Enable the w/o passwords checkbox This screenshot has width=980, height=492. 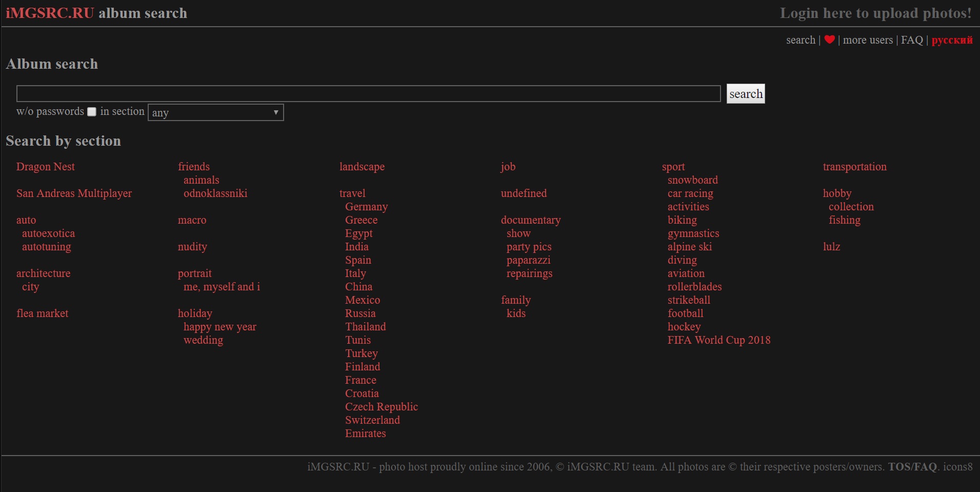pyautogui.click(x=91, y=111)
